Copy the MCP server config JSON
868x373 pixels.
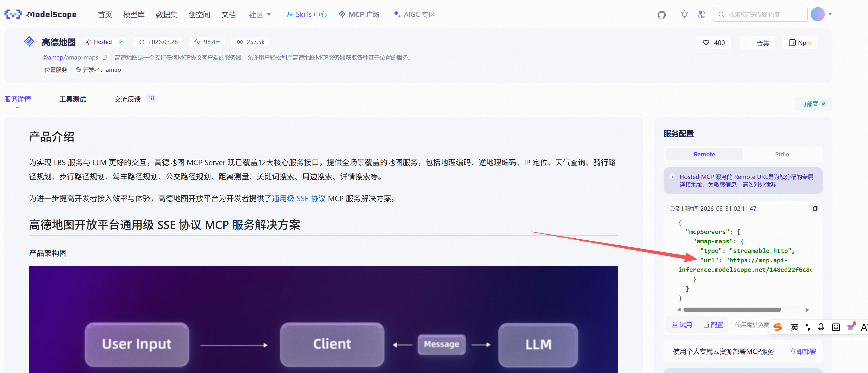(x=815, y=209)
